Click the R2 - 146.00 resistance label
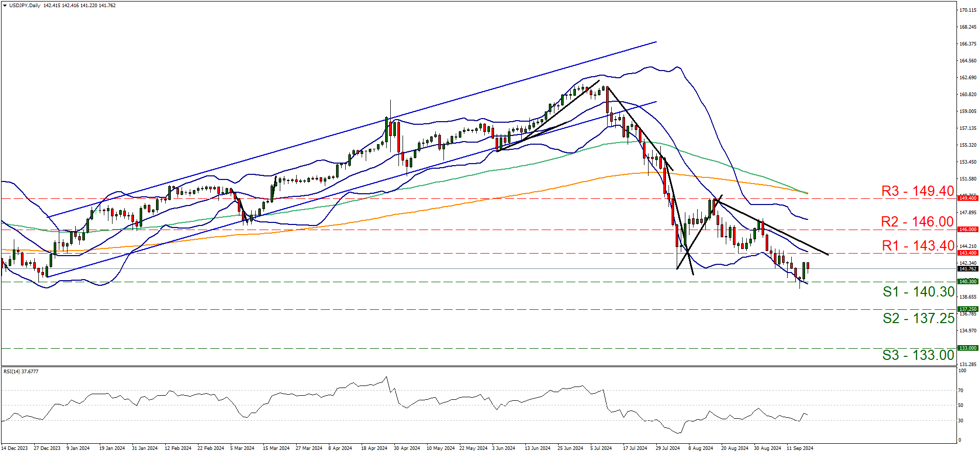The height and width of the screenshot is (454, 980). click(x=918, y=222)
